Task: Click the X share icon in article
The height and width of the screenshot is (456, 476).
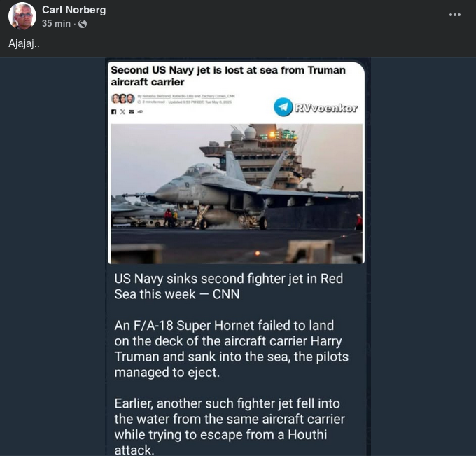Action: click(x=122, y=111)
